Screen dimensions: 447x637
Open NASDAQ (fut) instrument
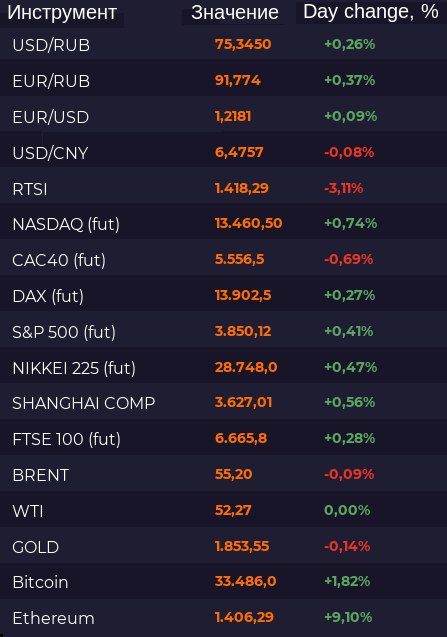click(66, 224)
